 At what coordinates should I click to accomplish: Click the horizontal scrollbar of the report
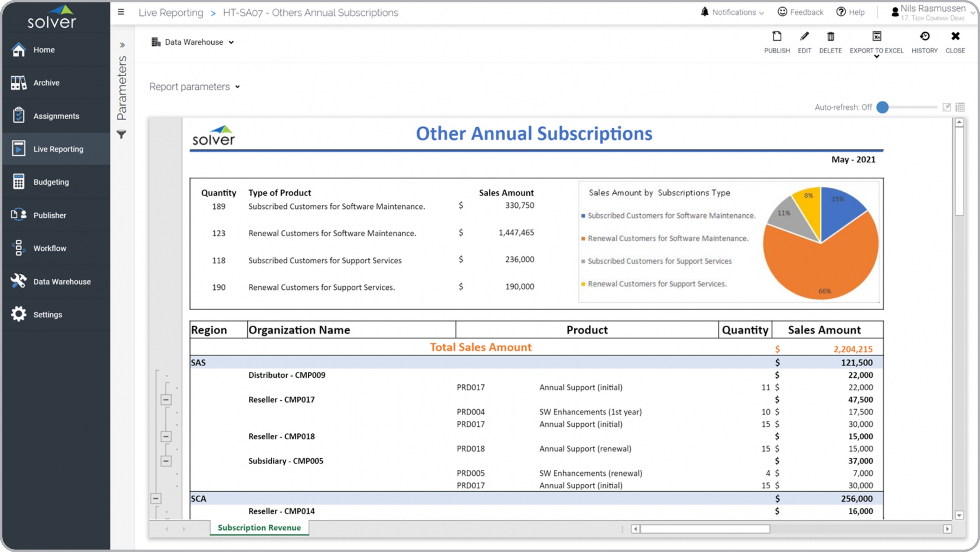705,529
